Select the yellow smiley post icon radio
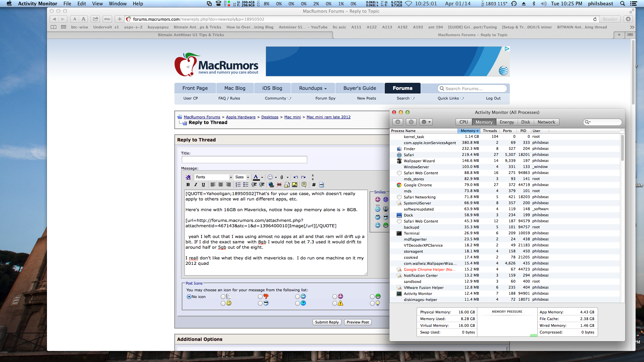644x362 pixels. [223, 303]
